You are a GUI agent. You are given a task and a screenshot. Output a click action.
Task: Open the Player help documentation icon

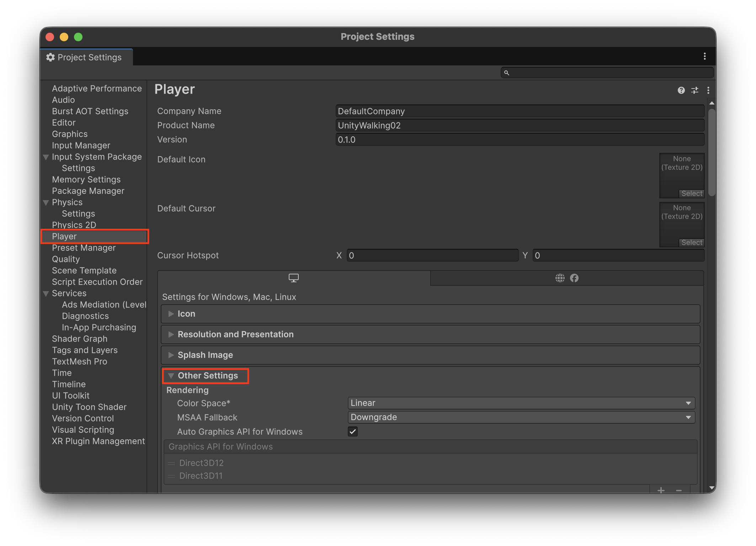click(681, 90)
